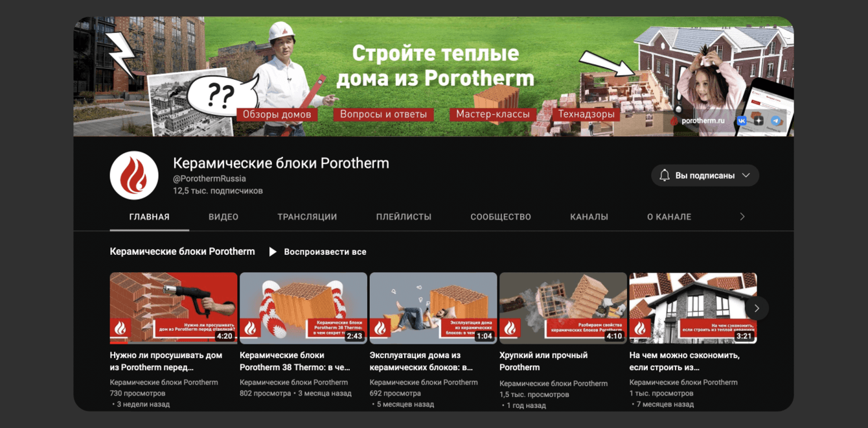Click the @PorothermRussia channel handle
This screenshot has height=428, width=868.
click(209, 178)
